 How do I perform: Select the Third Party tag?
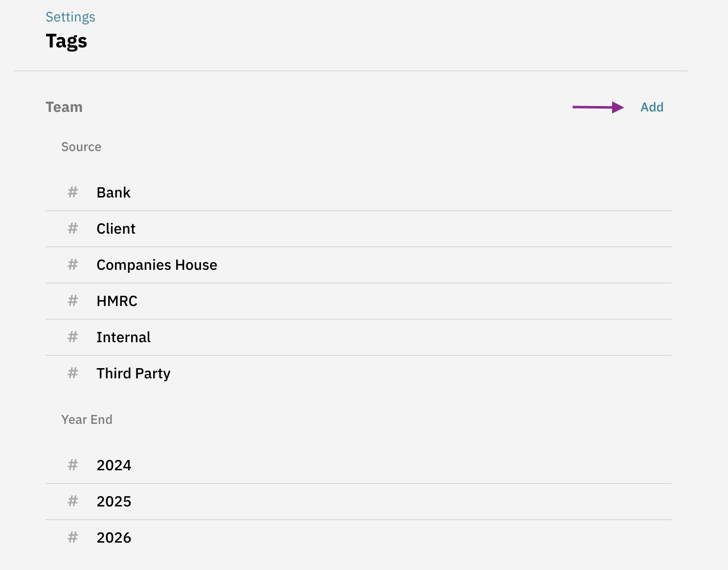pyautogui.click(x=134, y=373)
